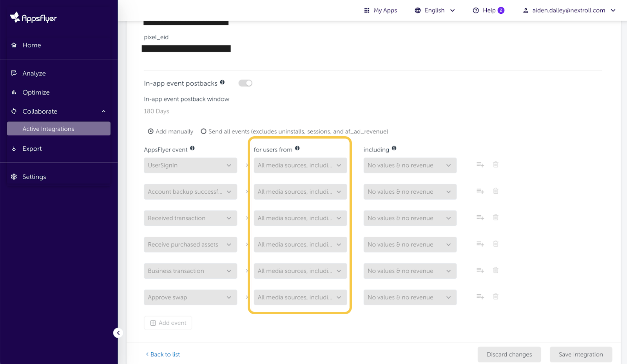
Task: Select the Add manually radio option
Action: point(151,132)
